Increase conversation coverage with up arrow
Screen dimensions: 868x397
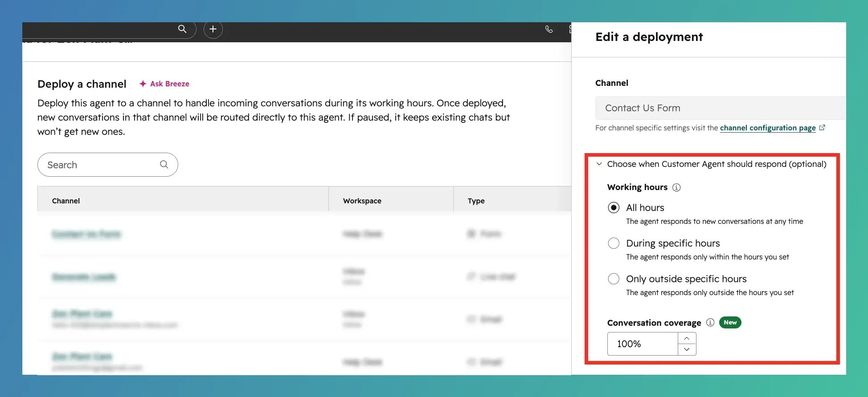pos(687,338)
